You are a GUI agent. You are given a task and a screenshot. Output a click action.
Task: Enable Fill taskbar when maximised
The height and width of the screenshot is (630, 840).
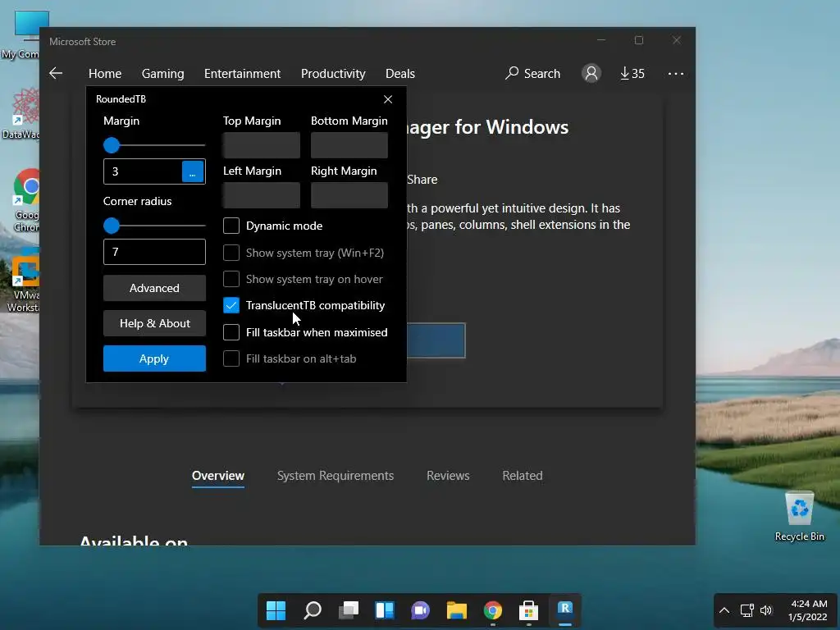click(x=231, y=332)
